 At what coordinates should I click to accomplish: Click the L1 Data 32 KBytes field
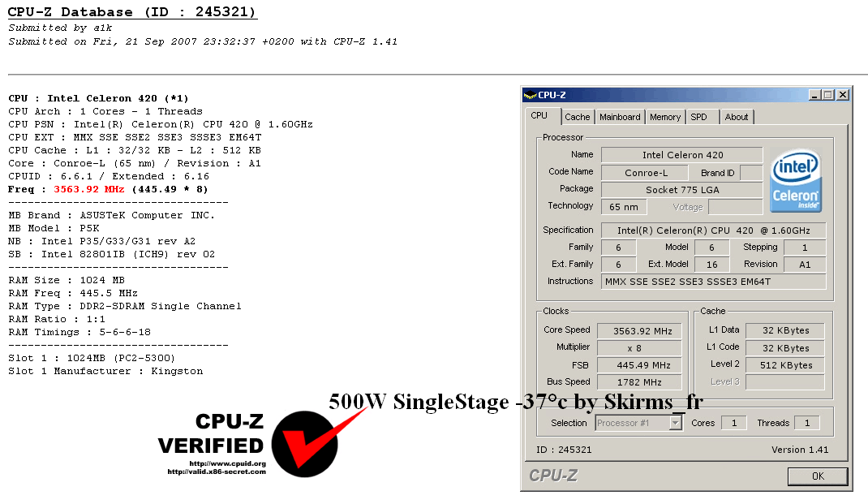pos(785,330)
